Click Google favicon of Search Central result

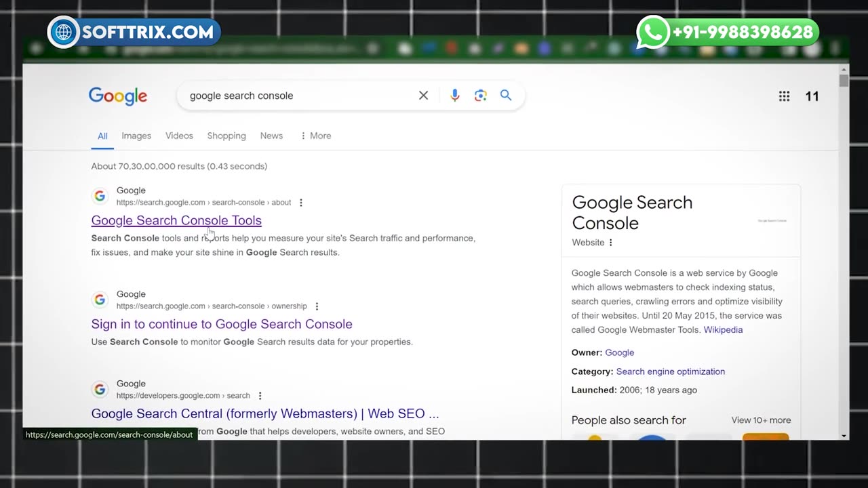100,389
